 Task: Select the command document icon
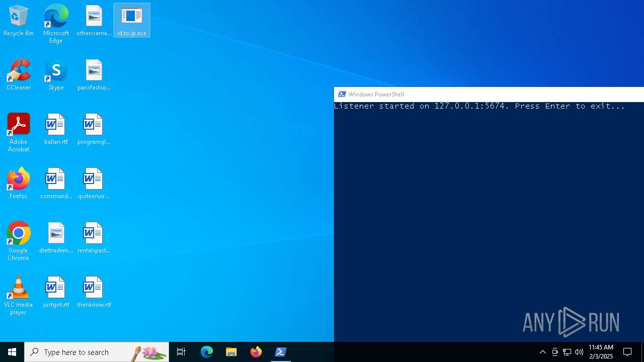[56, 184]
